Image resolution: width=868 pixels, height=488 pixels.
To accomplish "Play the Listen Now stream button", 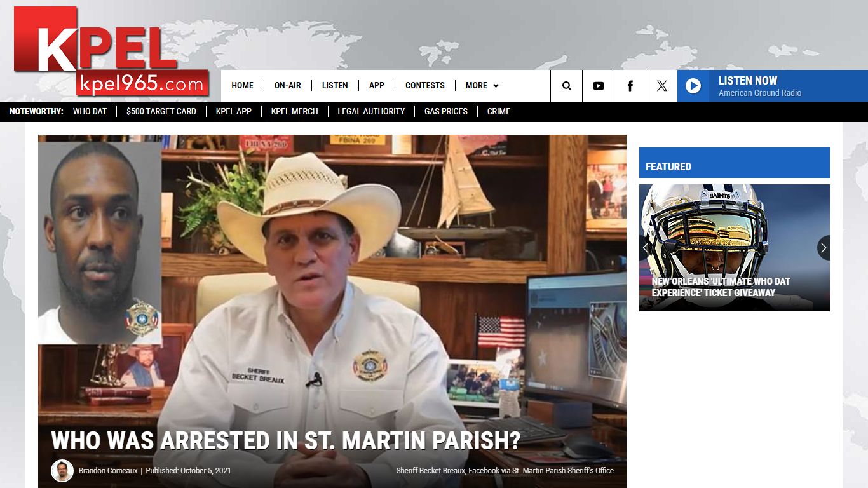I will (693, 86).
